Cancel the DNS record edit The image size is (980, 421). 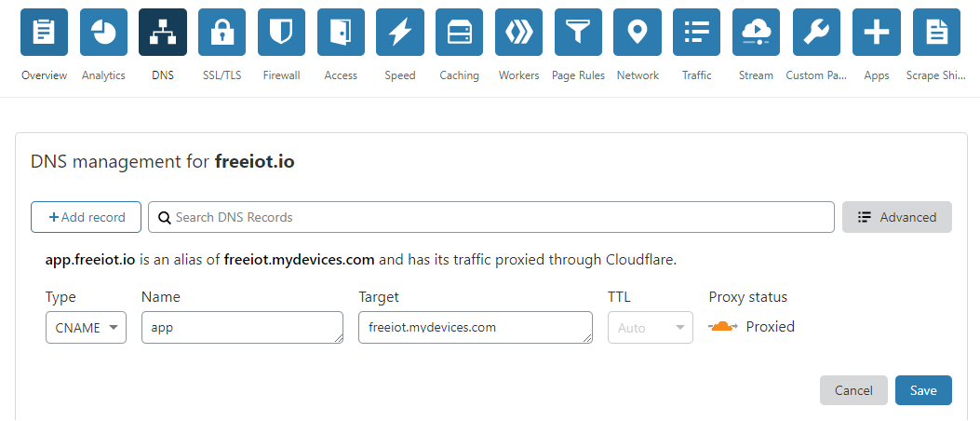(x=853, y=390)
